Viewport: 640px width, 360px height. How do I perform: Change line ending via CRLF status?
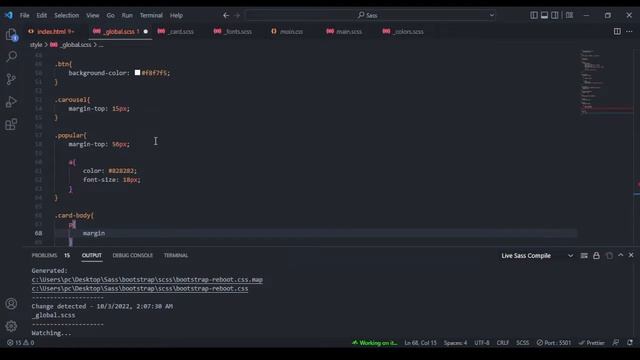pyautogui.click(x=503, y=343)
